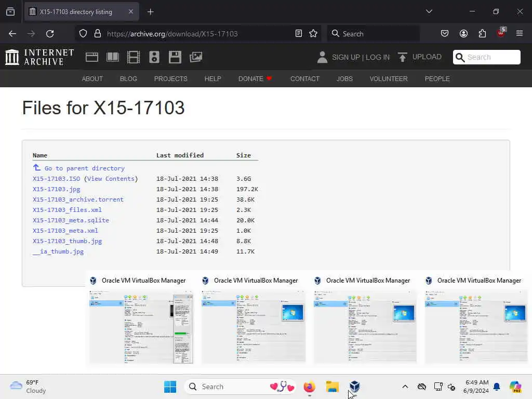This screenshot has width=532, height=399.
Task: Click View Contents link
Action: pyautogui.click(x=111, y=179)
